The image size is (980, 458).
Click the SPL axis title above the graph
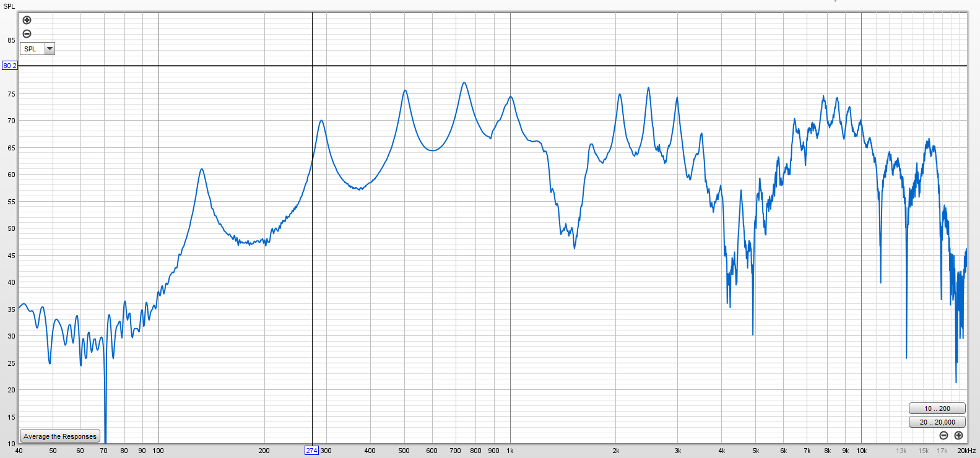9,6
